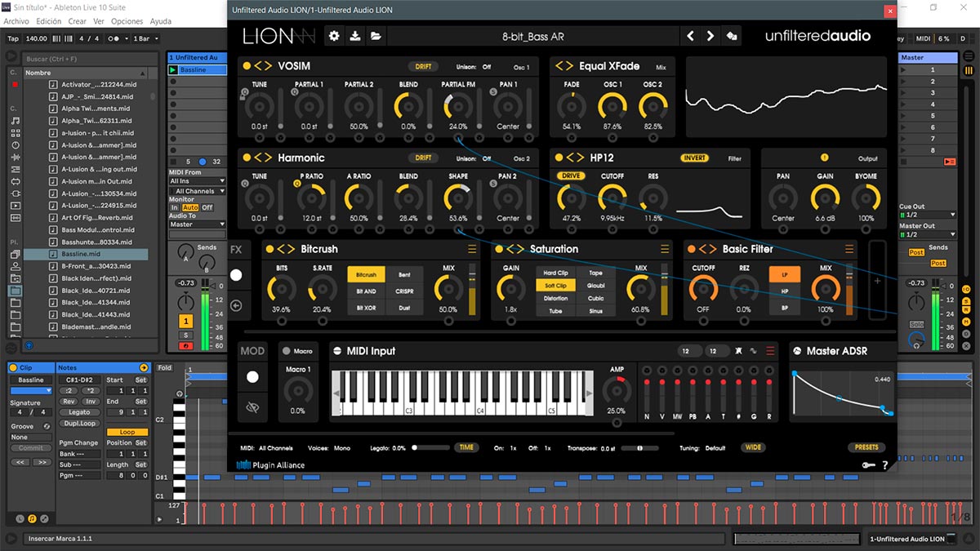The height and width of the screenshot is (551, 980).
Task: Open LION settings gear icon
Action: pos(333,36)
